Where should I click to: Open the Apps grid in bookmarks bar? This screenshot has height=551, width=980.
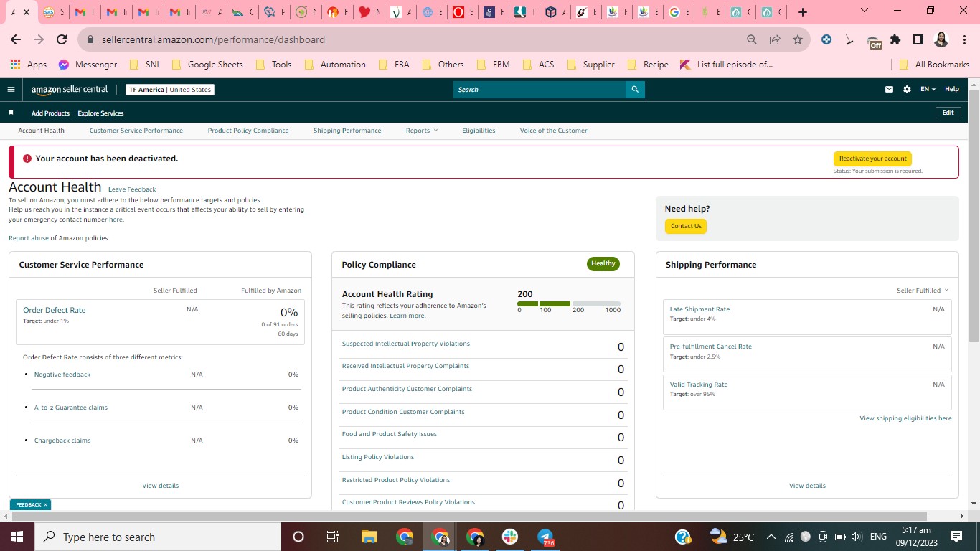[29, 65]
